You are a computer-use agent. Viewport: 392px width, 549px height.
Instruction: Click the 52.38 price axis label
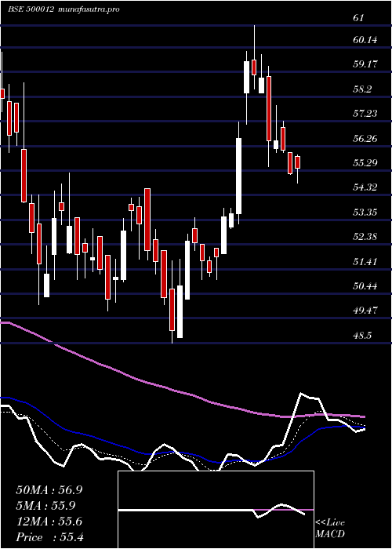(365, 237)
